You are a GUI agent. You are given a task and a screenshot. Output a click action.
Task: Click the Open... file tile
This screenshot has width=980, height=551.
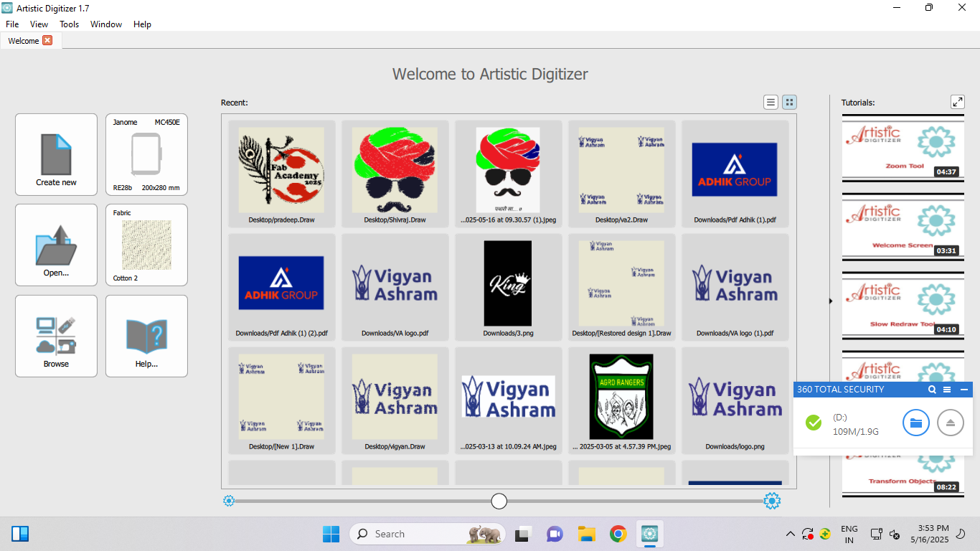coord(56,245)
